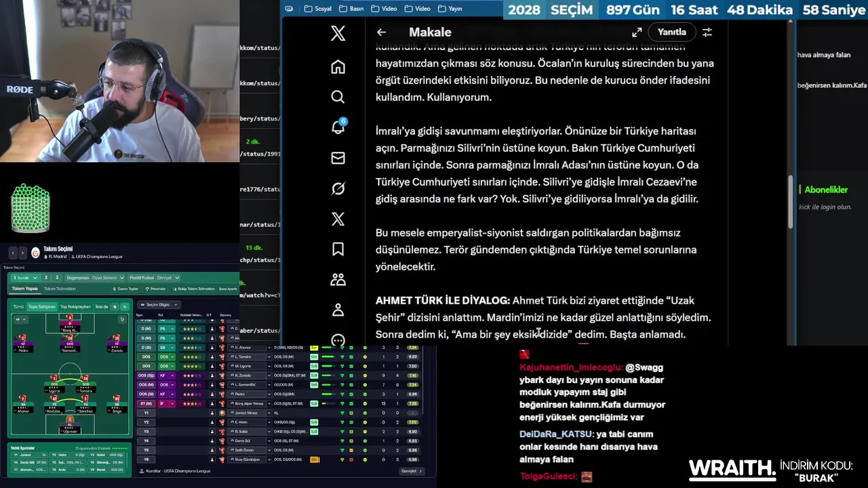The image size is (868, 488).
Task: Go to X Home feed icon
Action: coord(338,67)
